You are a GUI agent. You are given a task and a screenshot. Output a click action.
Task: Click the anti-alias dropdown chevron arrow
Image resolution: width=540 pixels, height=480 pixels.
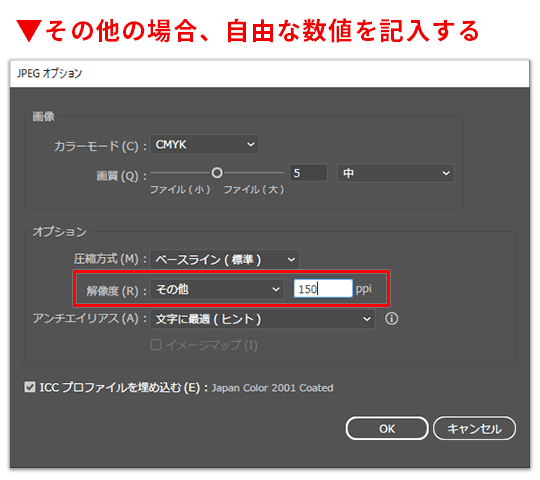367,319
